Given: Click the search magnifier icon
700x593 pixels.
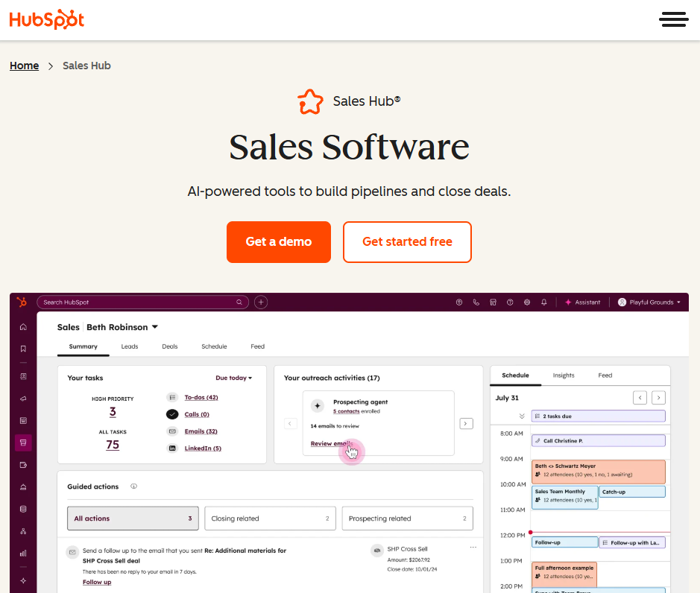Looking at the screenshot, I should point(239,302).
